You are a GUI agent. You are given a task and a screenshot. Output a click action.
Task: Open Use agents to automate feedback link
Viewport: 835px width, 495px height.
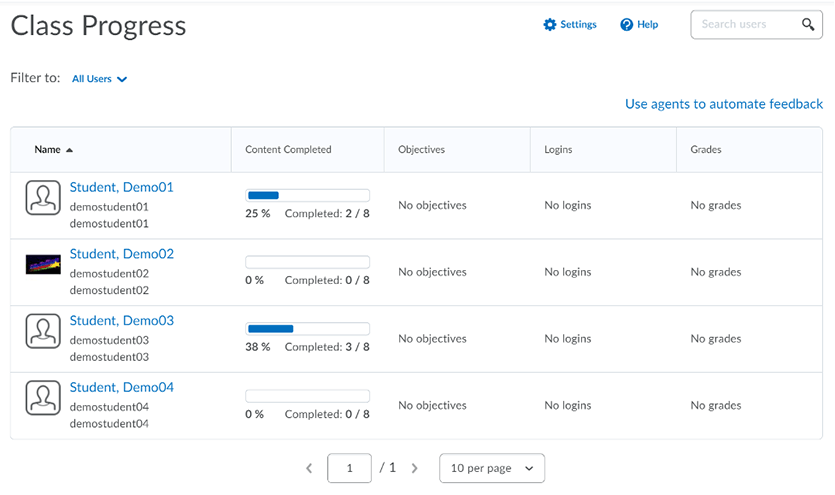pyautogui.click(x=723, y=104)
